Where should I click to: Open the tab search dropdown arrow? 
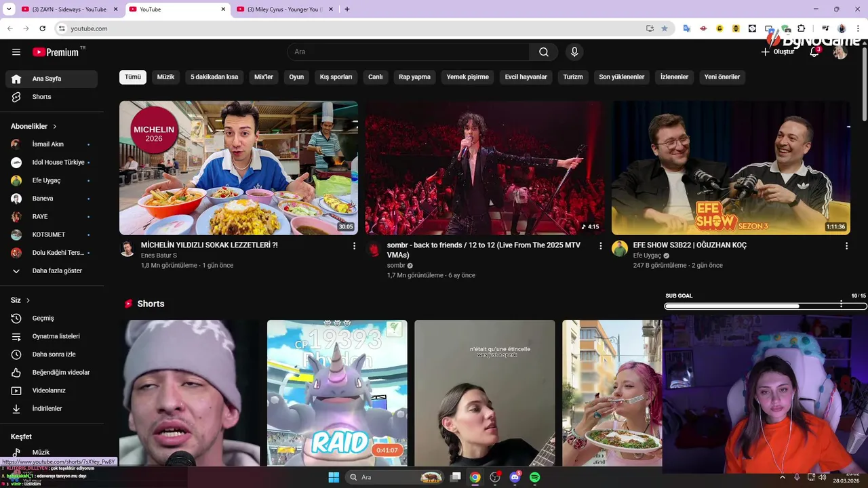click(9, 9)
